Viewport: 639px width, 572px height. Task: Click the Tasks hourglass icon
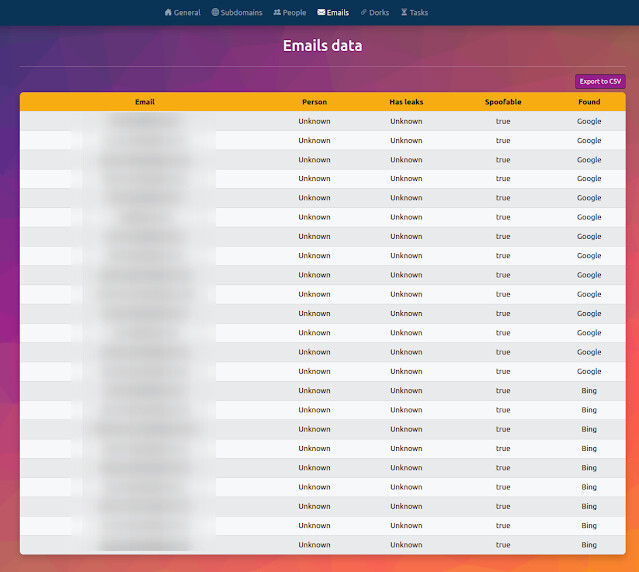404,13
